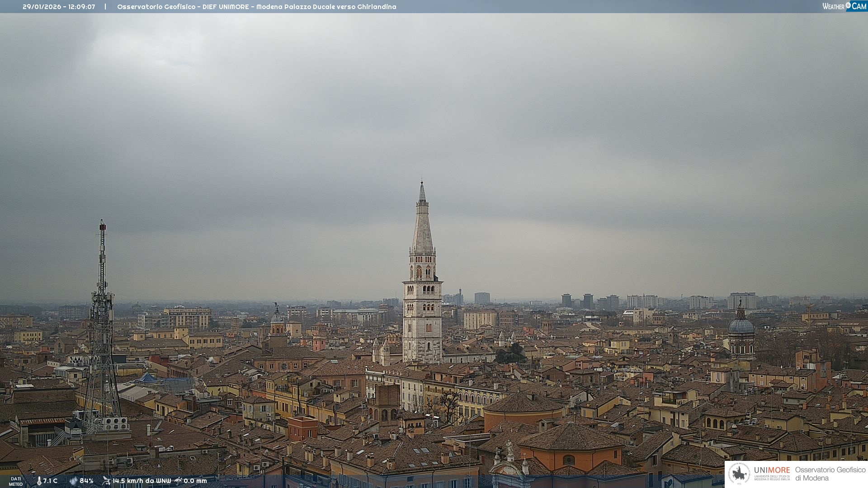The image size is (868, 488).
Task: Click the 7.1 C temperature reading
Action: [x=50, y=481]
